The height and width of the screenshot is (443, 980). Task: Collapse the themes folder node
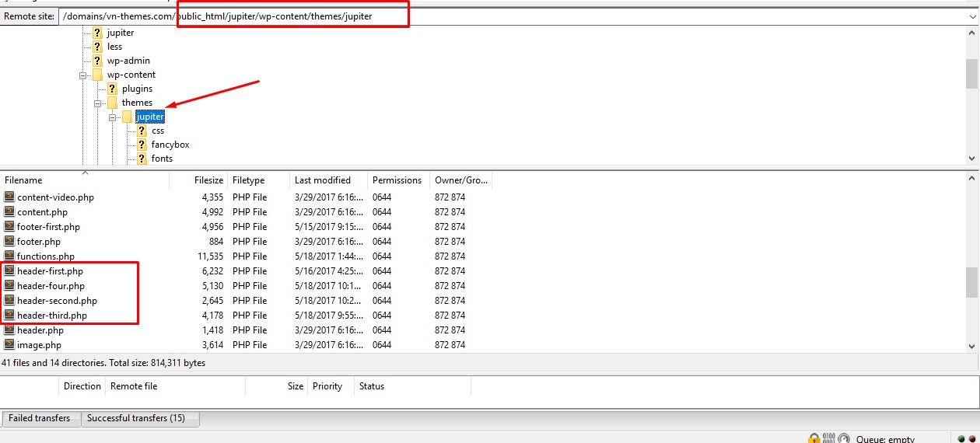(98, 103)
